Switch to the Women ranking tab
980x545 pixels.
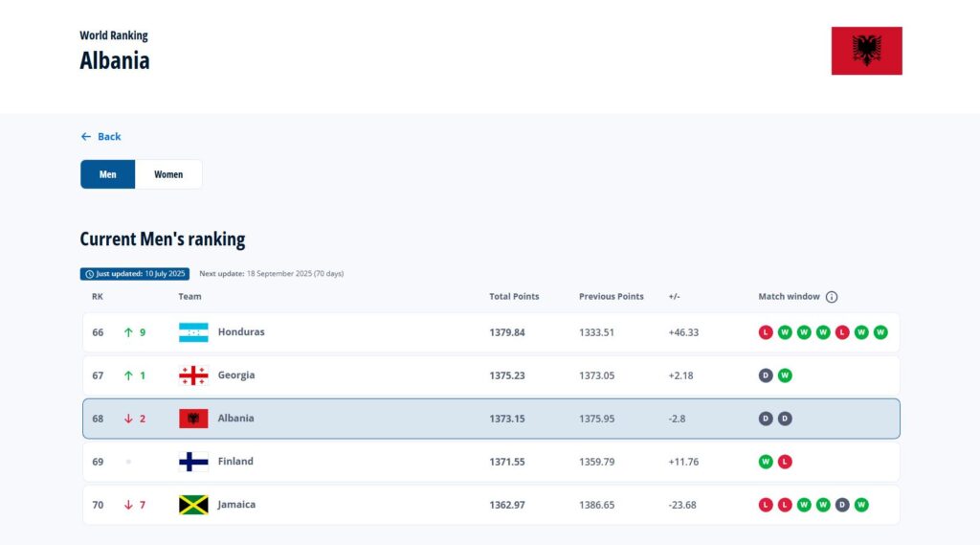(168, 174)
